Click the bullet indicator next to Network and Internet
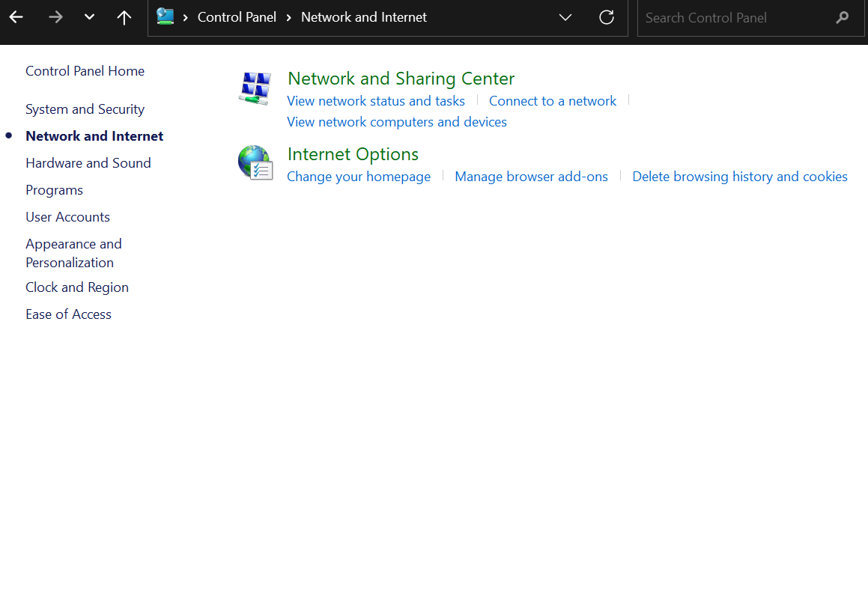 click(x=8, y=135)
